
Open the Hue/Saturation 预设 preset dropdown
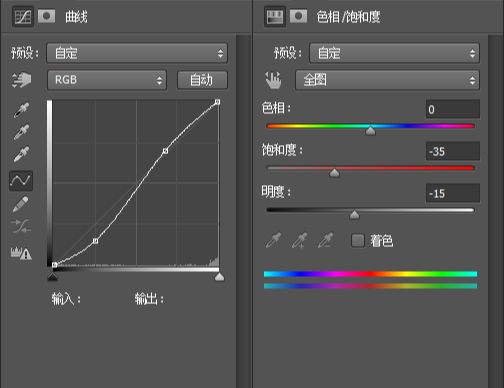[x=395, y=53]
